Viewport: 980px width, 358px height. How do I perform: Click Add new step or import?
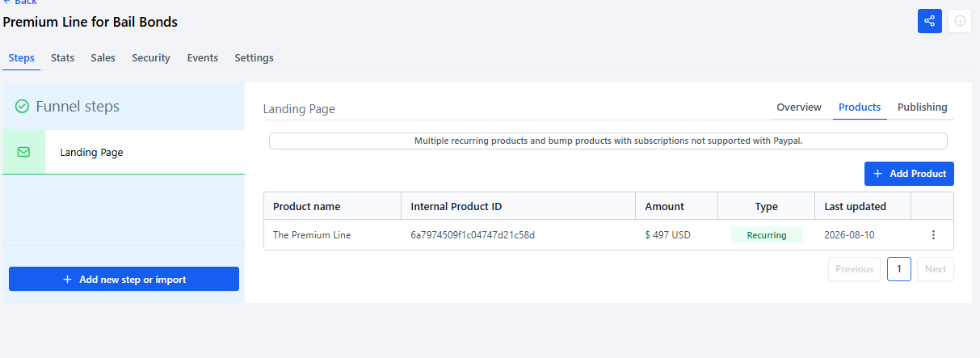(x=124, y=279)
